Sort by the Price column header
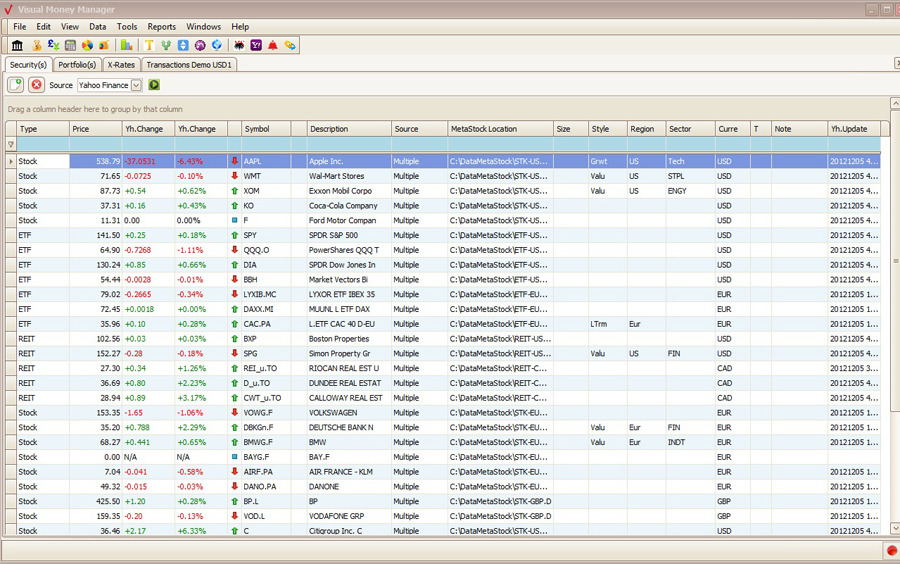 pyautogui.click(x=96, y=129)
